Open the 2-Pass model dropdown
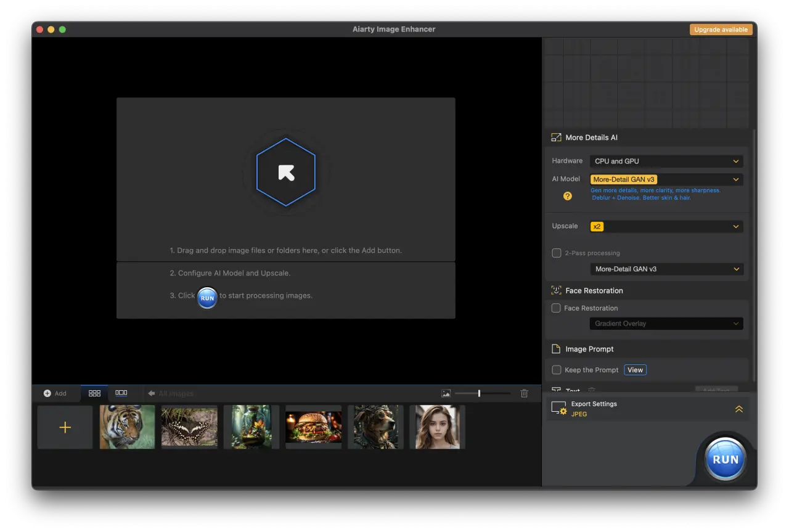Image resolution: width=789 pixels, height=532 pixels. click(x=666, y=269)
